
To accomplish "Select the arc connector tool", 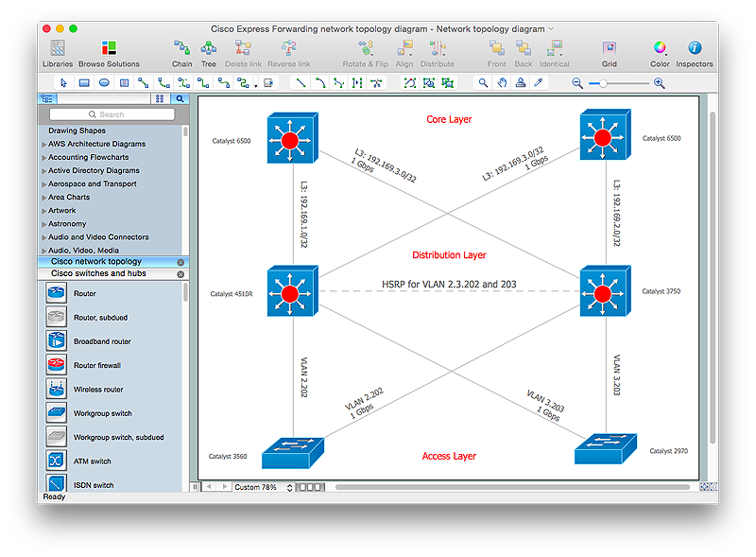I will [163, 83].
